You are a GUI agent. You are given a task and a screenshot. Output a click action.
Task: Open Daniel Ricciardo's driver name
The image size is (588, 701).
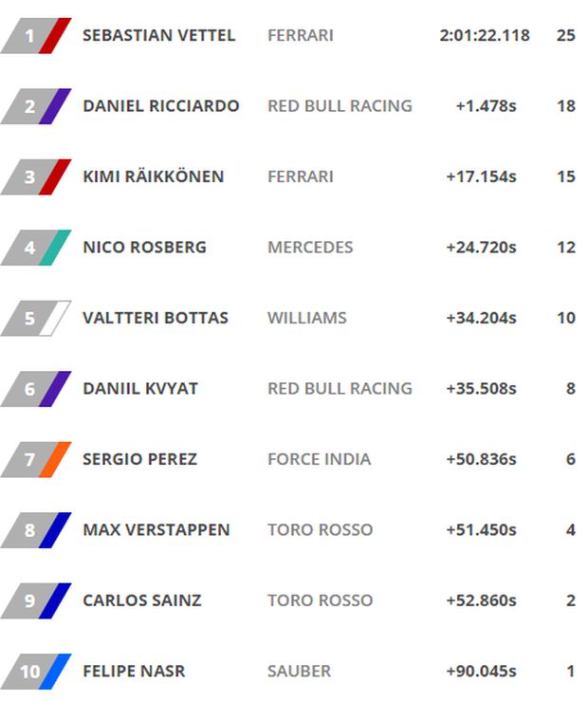[160, 106]
